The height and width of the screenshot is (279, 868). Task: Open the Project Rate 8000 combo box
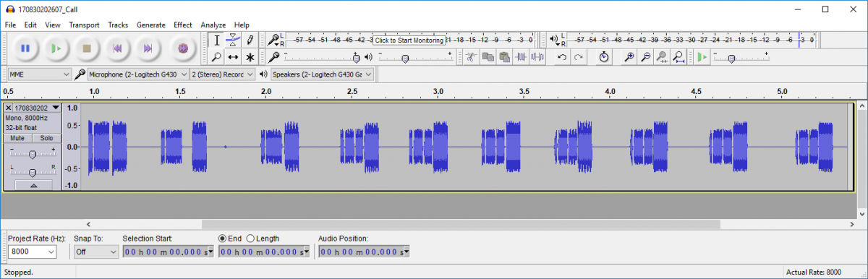click(32, 252)
